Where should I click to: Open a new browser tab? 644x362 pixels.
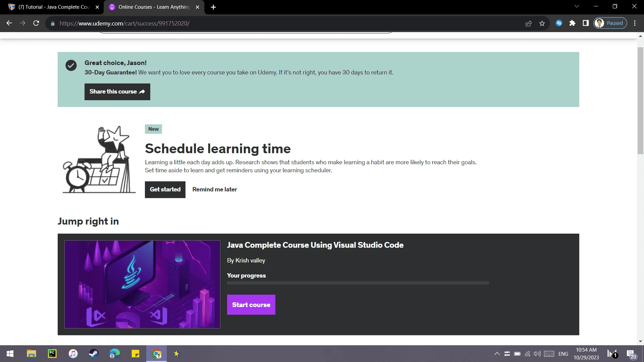(x=213, y=7)
